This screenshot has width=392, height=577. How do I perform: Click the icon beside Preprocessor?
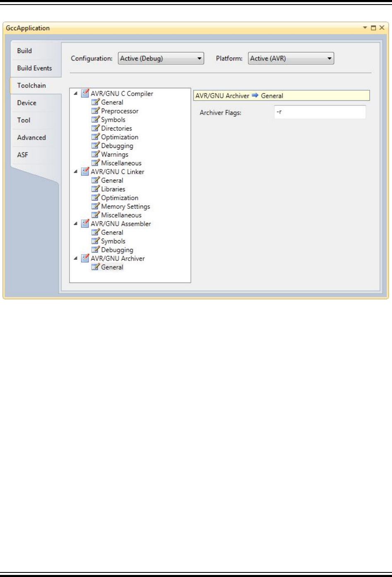click(95, 111)
